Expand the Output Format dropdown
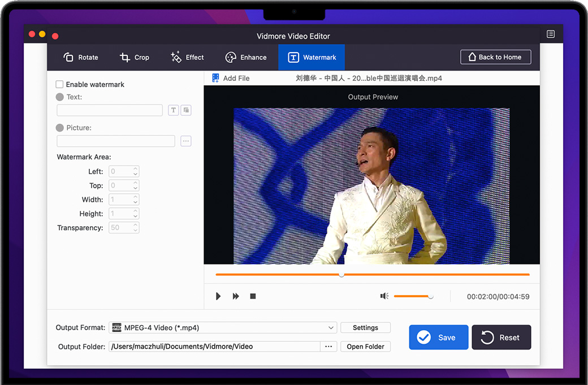588x385 pixels. coord(331,328)
